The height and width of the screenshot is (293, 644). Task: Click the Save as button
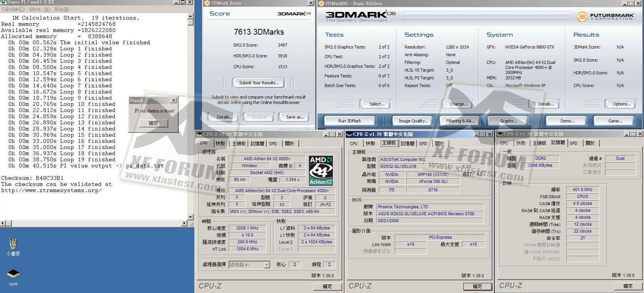pos(295,117)
